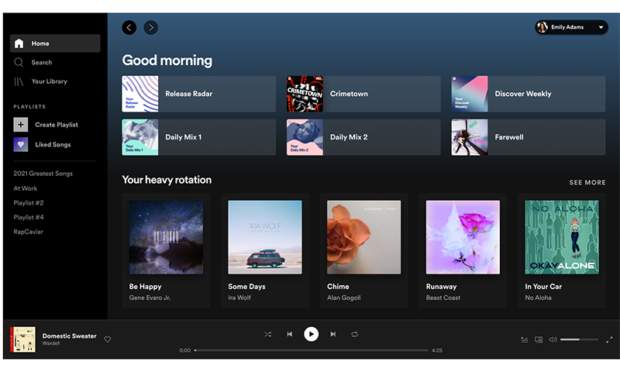
Task: Click the Home house icon
Action: pyautogui.click(x=19, y=43)
